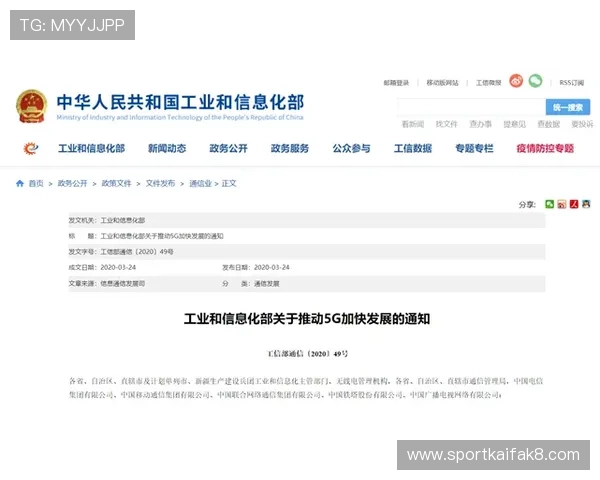The height and width of the screenshot is (480, 600).
Task: Click the English ministry name under the title
Action: [x=180, y=117]
